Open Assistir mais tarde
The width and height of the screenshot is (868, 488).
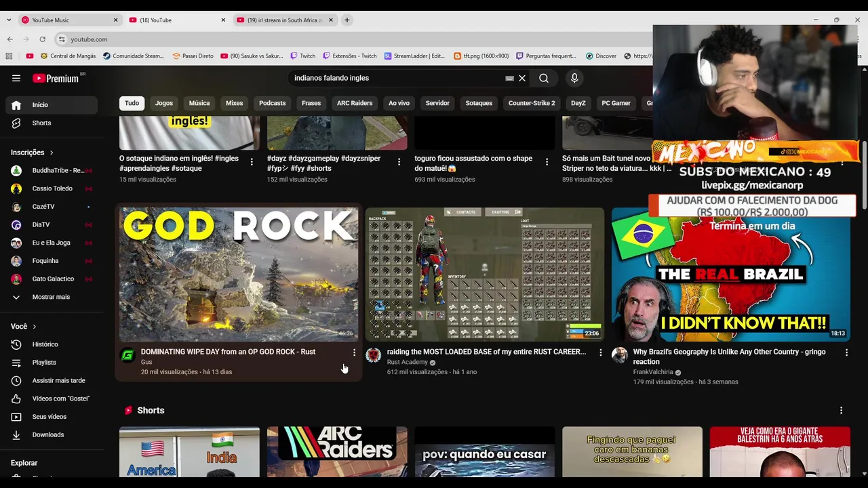tap(52, 380)
